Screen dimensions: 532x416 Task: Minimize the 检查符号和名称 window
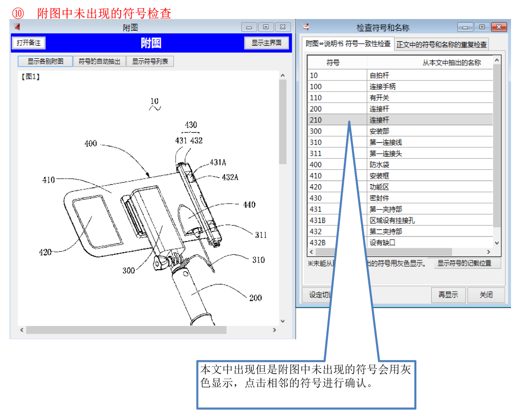tap(465, 27)
